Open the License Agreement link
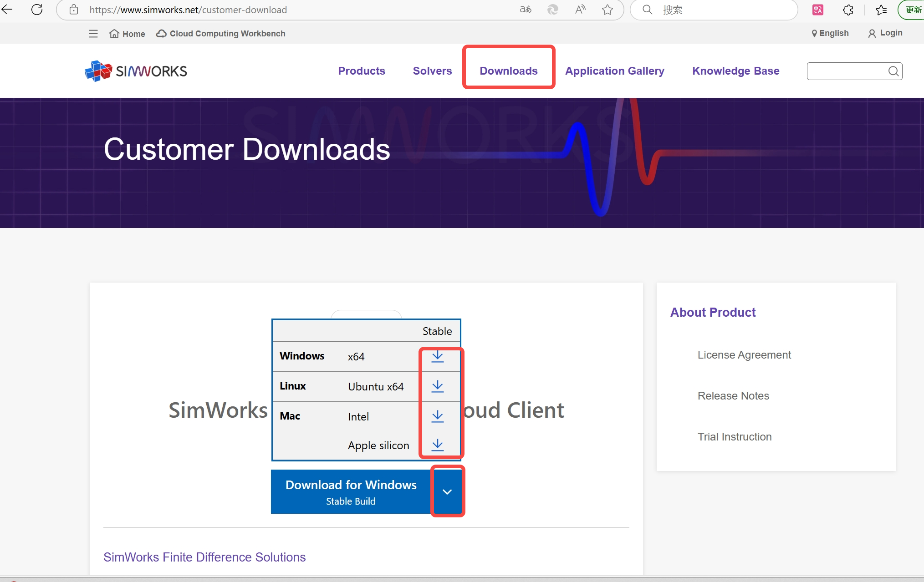Image resolution: width=924 pixels, height=582 pixels. click(744, 355)
